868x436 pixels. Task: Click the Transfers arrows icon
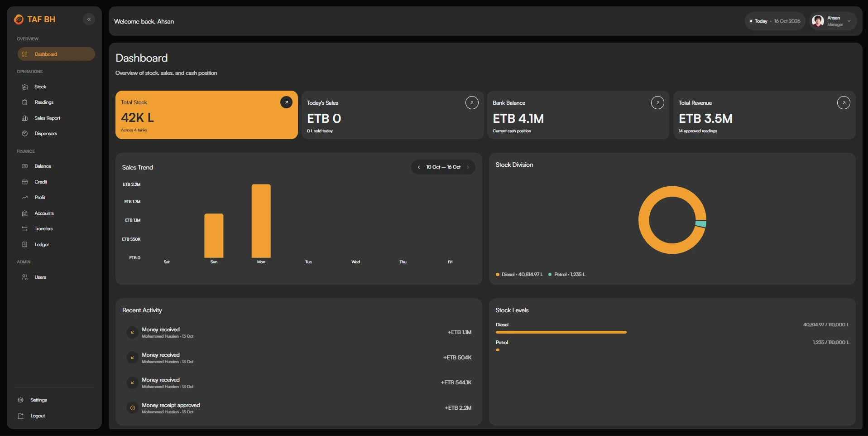25,229
